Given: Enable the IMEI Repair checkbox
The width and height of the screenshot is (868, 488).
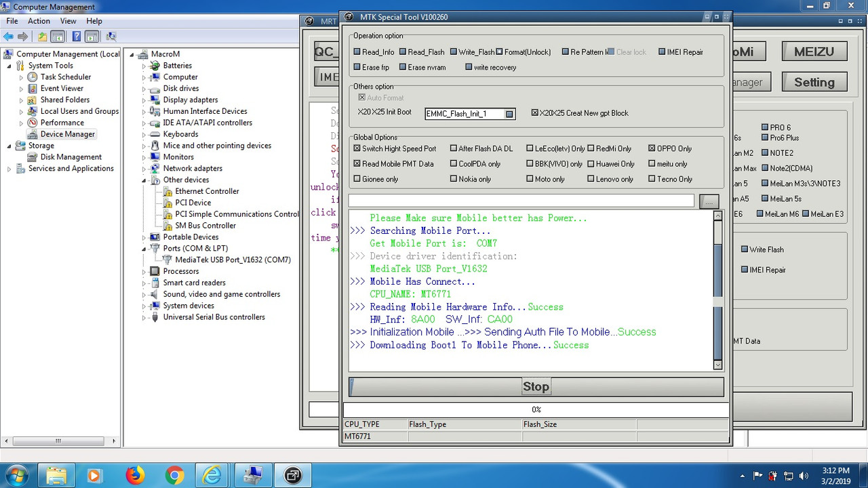Looking at the screenshot, I should (662, 52).
